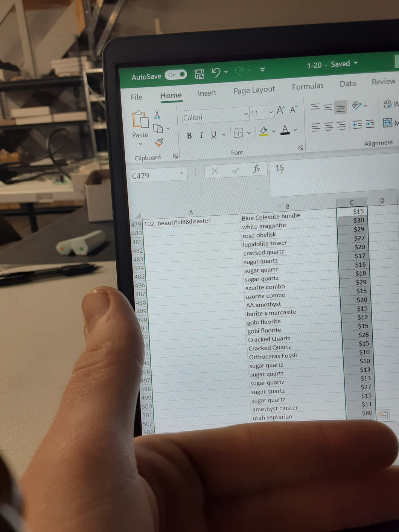Click the Format Painter brush icon
The width and height of the screenshot is (399, 532).
point(159,142)
